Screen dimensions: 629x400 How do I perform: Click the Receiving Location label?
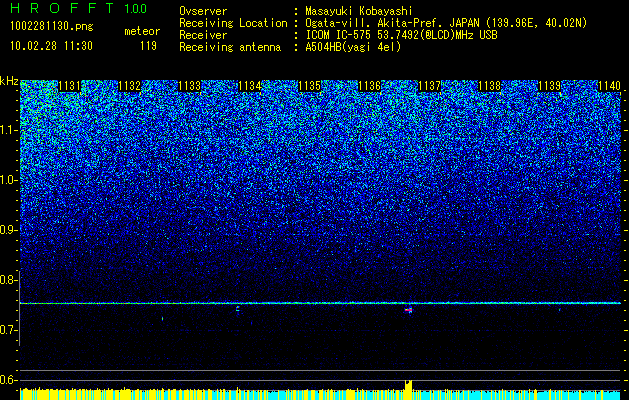pos(233,23)
